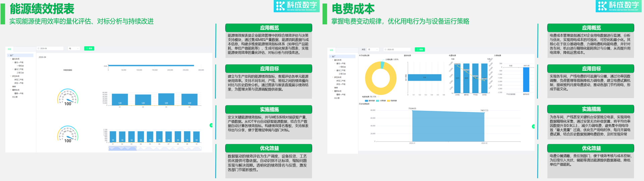The height and width of the screenshot is (181, 644).
Task: Click the green 搜索 button in the electricity cost panel
Action: click(420, 49)
